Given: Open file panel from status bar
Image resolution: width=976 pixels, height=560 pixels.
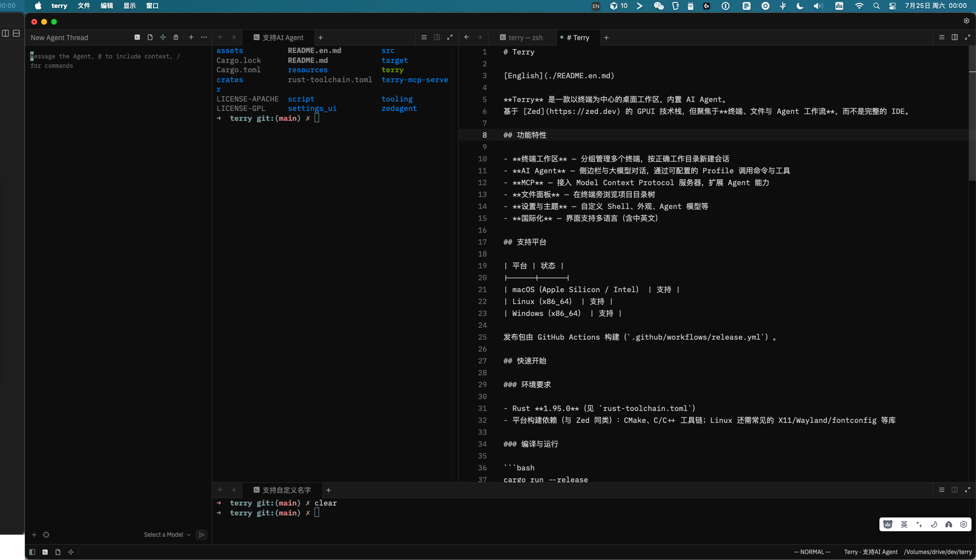Looking at the screenshot, I should pyautogui.click(x=58, y=552).
